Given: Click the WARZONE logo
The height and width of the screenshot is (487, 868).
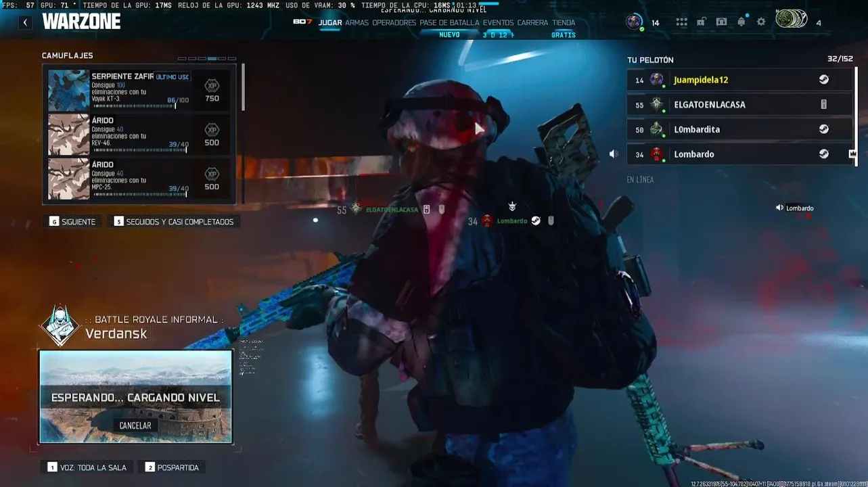Looking at the screenshot, I should click(x=81, y=22).
